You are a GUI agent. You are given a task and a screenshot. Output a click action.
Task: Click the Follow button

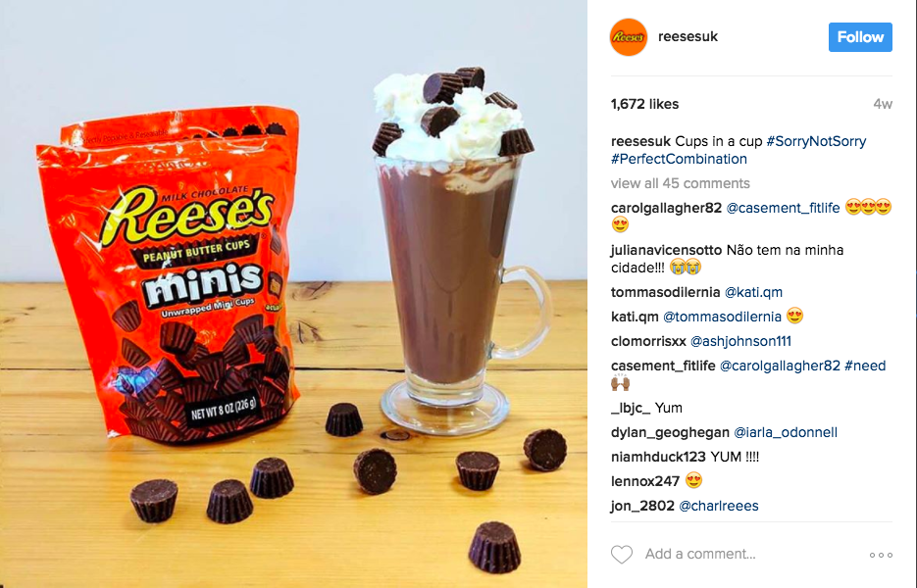860,37
